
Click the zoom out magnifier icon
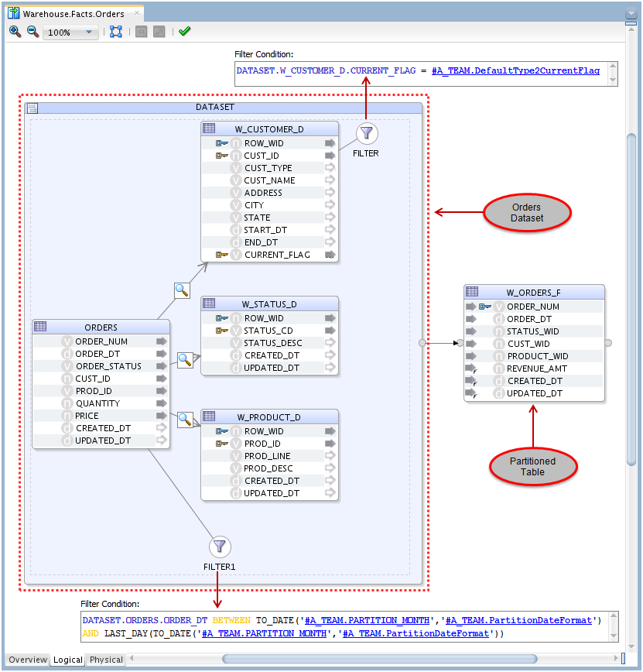[32, 32]
